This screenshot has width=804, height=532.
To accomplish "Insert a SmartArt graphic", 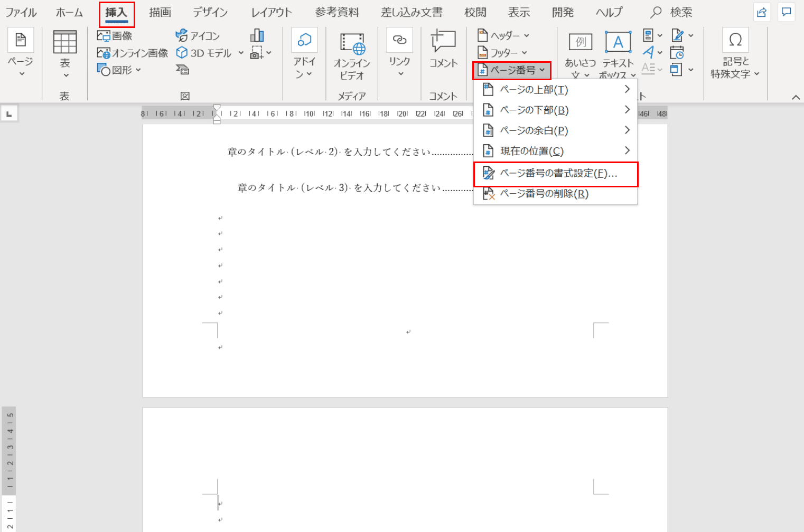I will click(x=182, y=70).
